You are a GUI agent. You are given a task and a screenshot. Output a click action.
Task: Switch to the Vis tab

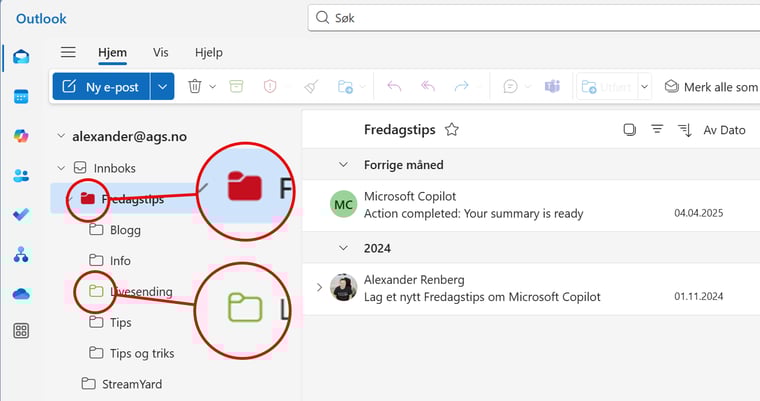click(x=160, y=52)
